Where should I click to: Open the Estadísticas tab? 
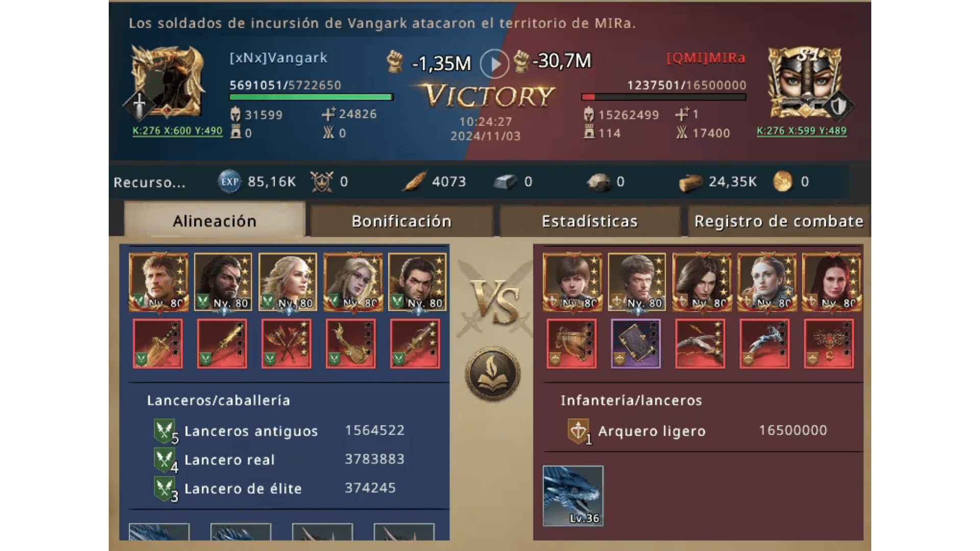590,221
